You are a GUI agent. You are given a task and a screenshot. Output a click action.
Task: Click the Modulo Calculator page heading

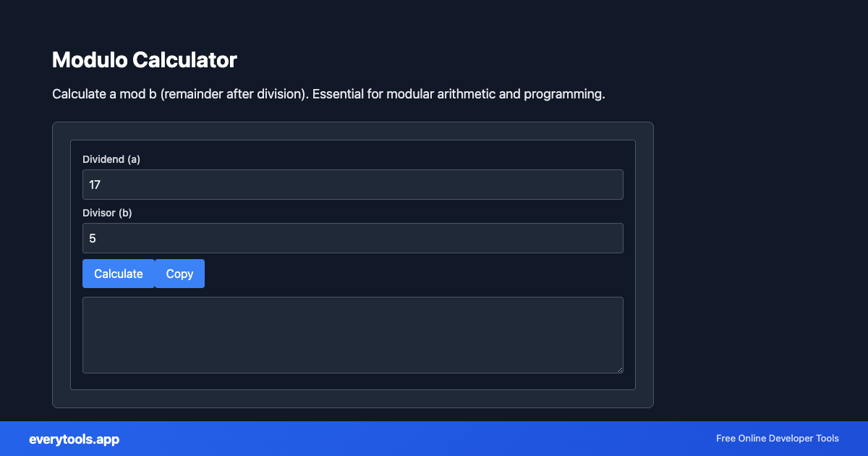tap(144, 60)
